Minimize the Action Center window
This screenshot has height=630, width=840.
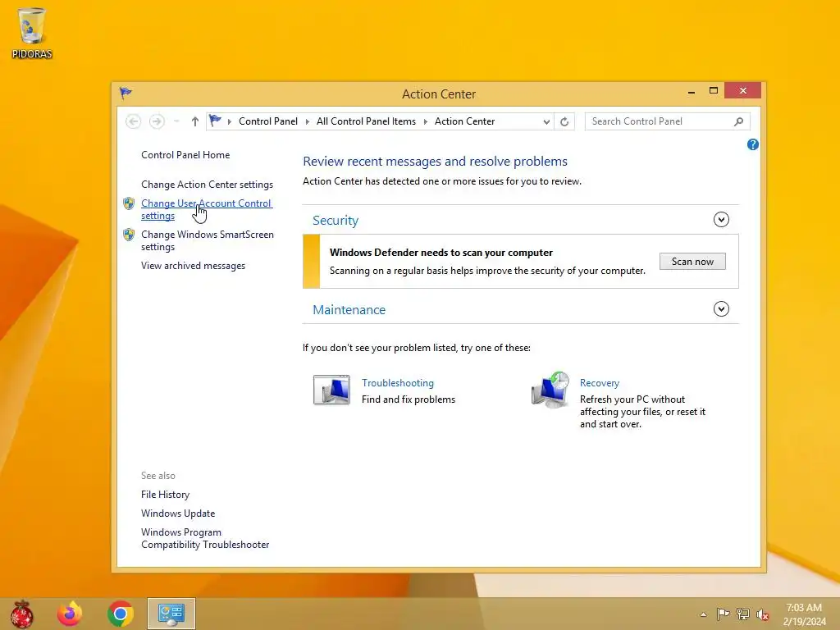(x=691, y=91)
